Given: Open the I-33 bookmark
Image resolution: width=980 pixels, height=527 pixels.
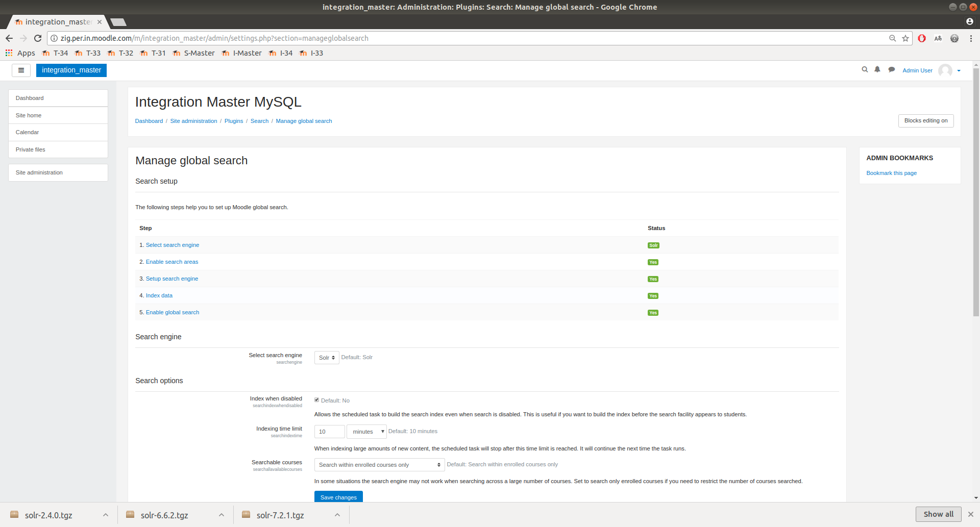Looking at the screenshot, I should pos(311,53).
